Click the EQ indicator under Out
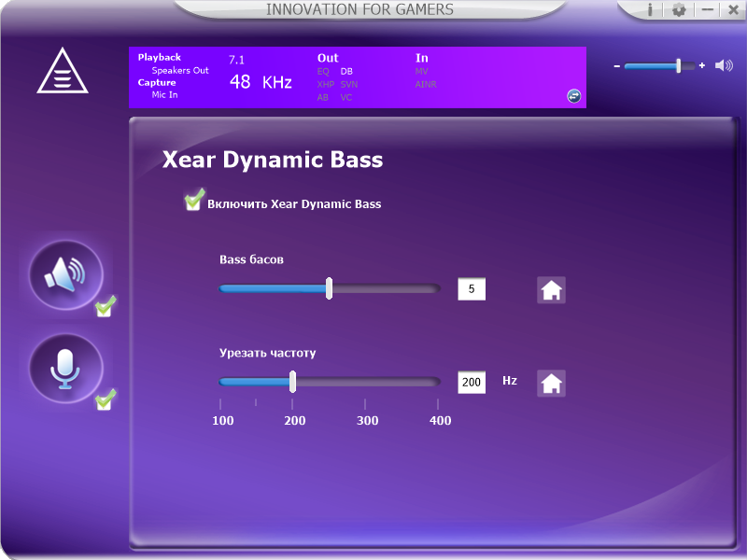The height and width of the screenshot is (560, 747). 323,72
